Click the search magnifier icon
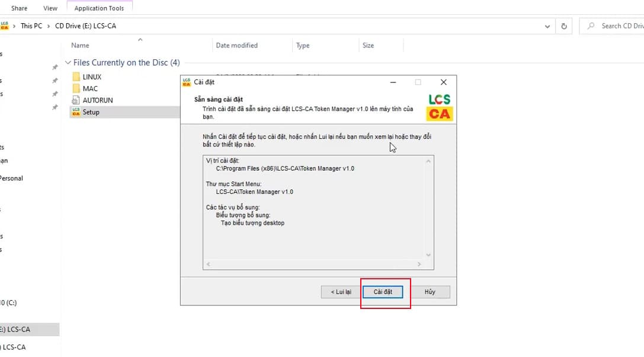The width and height of the screenshot is (644, 357). point(591,26)
